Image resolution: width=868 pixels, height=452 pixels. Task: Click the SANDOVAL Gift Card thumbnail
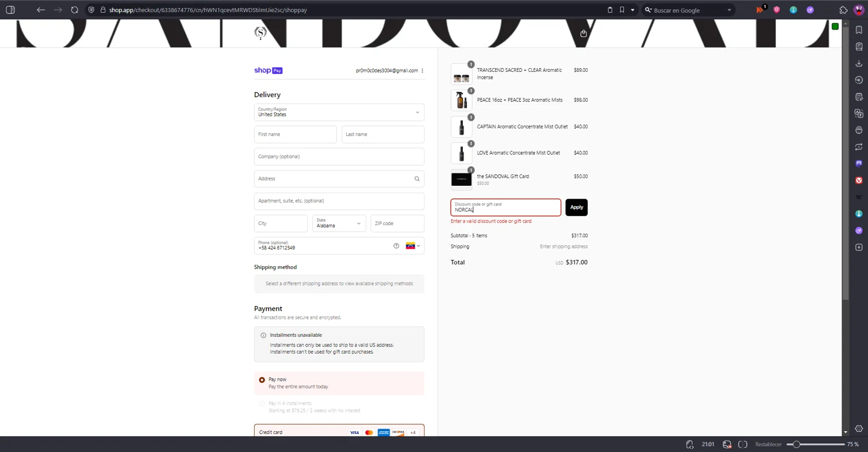click(462, 179)
